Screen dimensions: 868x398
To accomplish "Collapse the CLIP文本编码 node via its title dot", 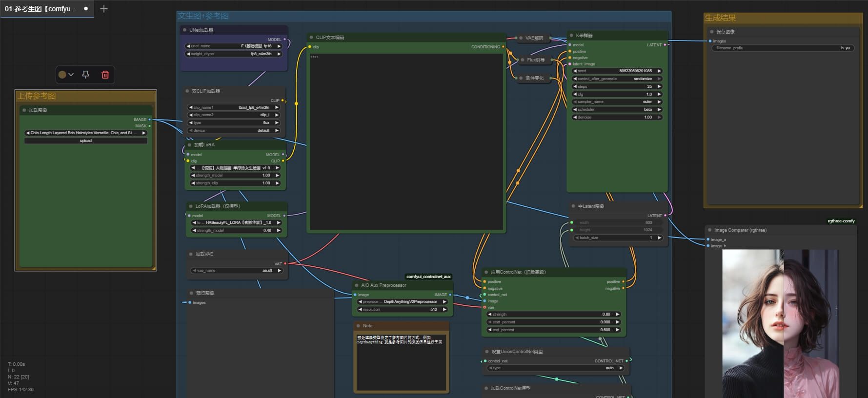I will coord(311,38).
